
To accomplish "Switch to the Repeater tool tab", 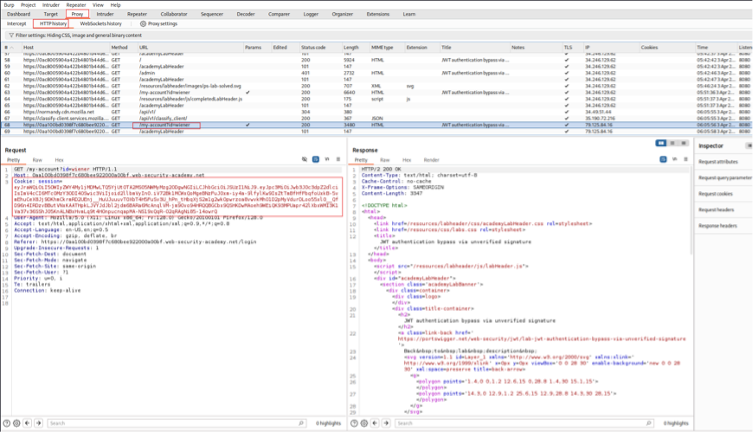I will point(137,14).
